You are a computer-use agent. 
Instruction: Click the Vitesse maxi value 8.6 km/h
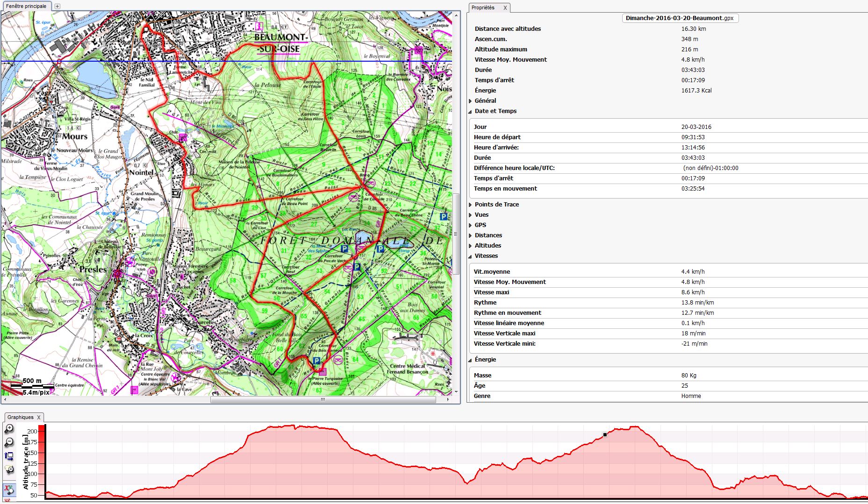coord(693,292)
